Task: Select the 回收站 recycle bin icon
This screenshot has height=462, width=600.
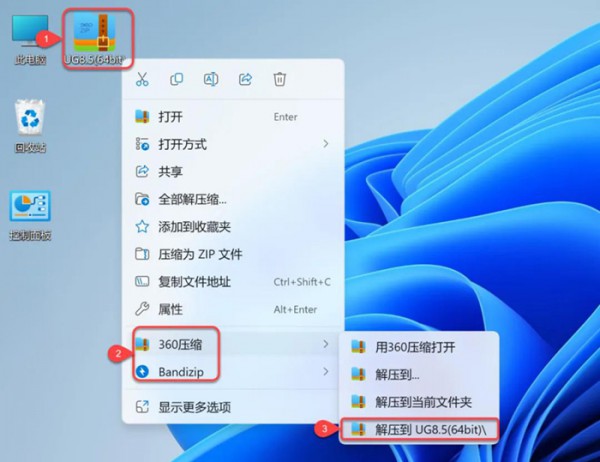Action: tap(30, 126)
